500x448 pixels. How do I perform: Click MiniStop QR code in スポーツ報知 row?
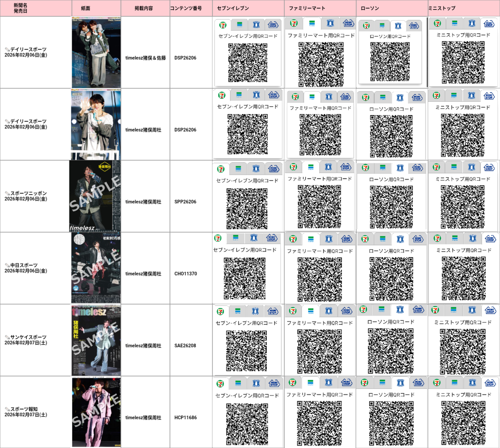pos(463,423)
